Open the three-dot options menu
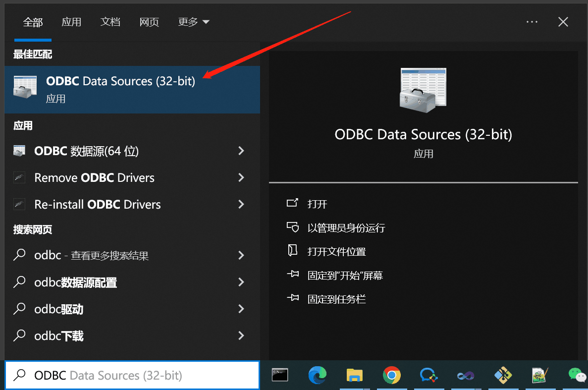 click(x=532, y=22)
